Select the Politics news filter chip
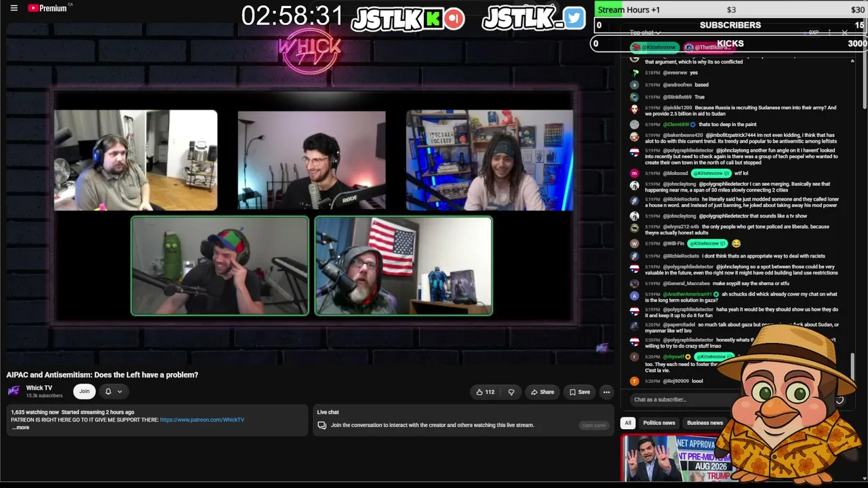The height and width of the screenshot is (488, 868). [659, 423]
